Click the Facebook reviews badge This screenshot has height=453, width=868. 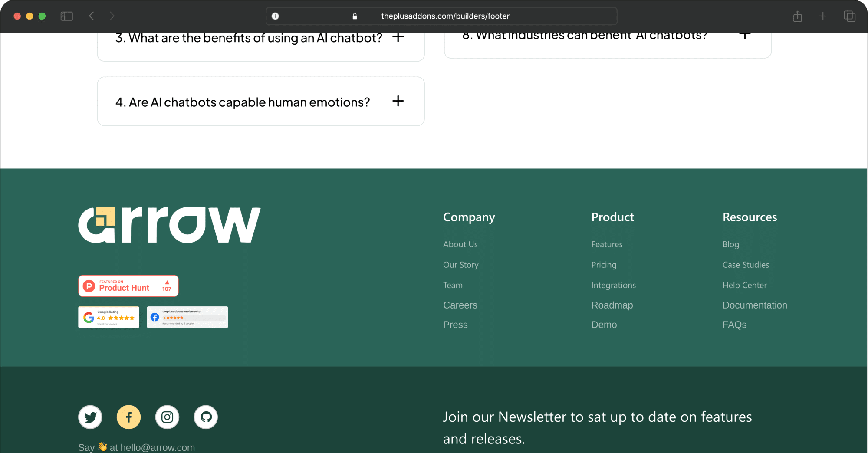(x=187, y=317)
